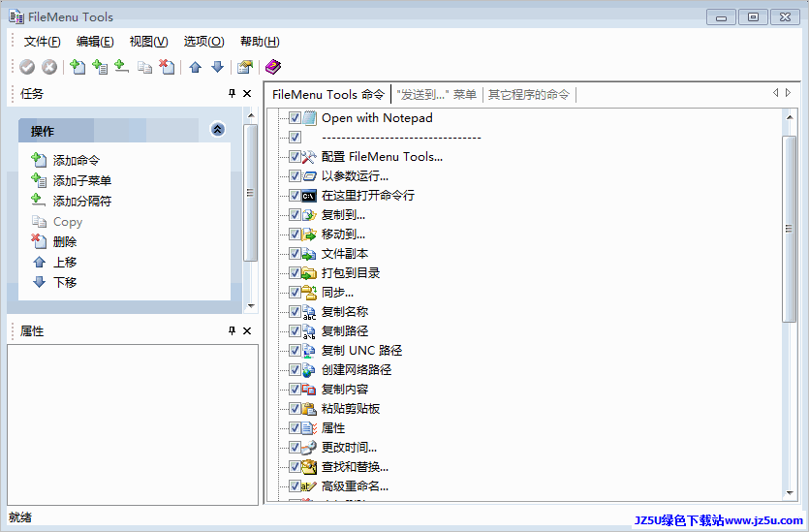809x532 pixels.
Task: Click the notepad icon beside Open with Notepad
Action: click(x=310, y=118)
